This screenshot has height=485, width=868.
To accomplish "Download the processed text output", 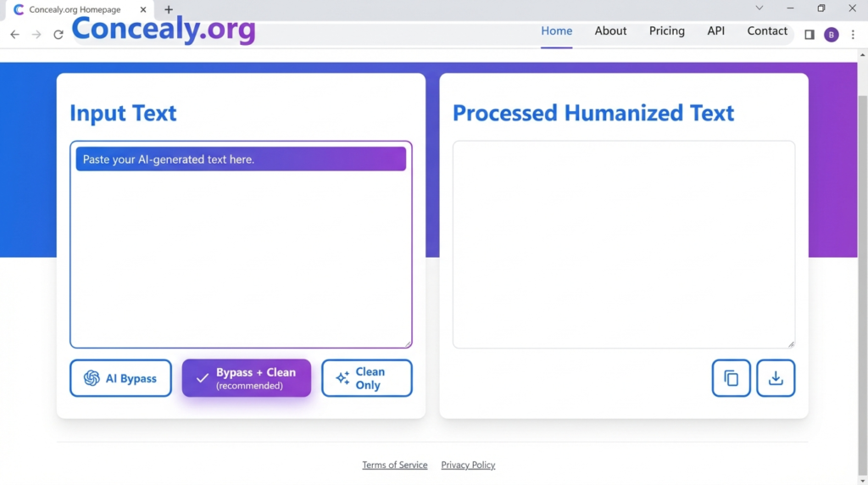I will [775, 378].
